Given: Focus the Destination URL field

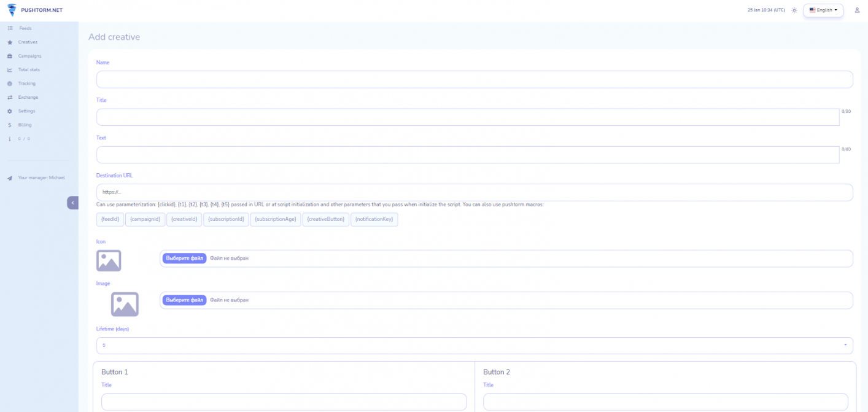Looking at the screenshot, I should (x=475, y=192).
